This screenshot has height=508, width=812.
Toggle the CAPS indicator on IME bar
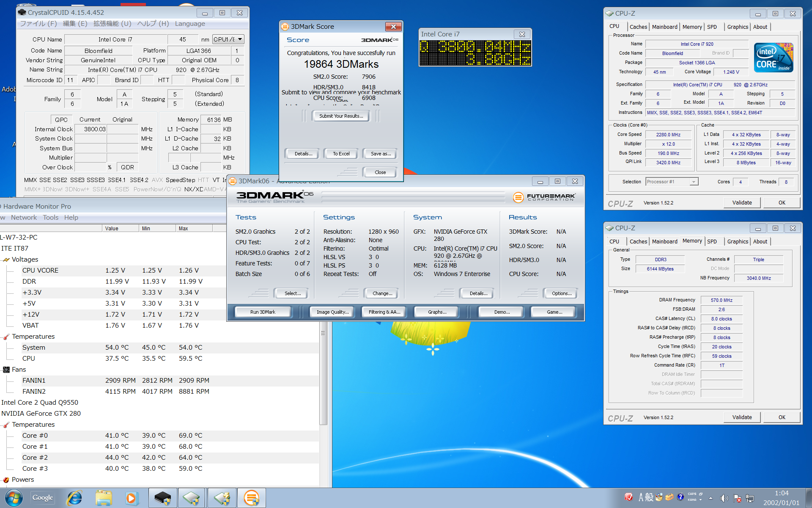tap(692, 494)
